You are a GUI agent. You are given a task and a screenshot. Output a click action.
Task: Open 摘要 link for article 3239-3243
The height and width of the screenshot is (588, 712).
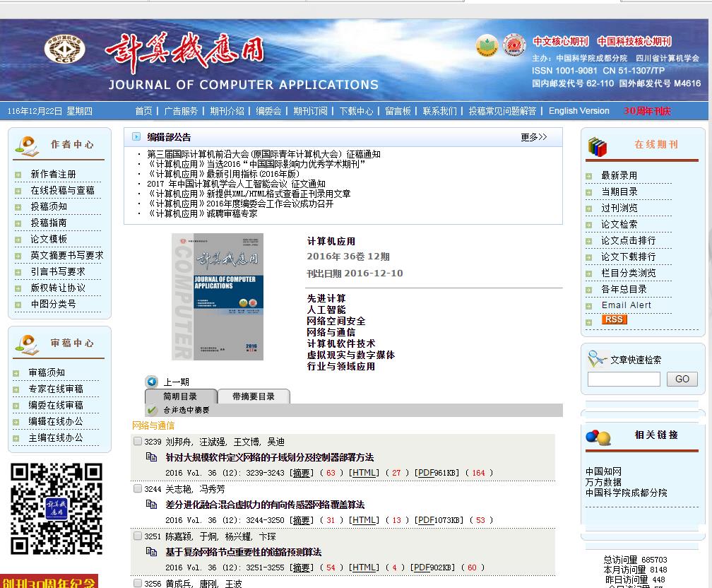click(302, 473)
